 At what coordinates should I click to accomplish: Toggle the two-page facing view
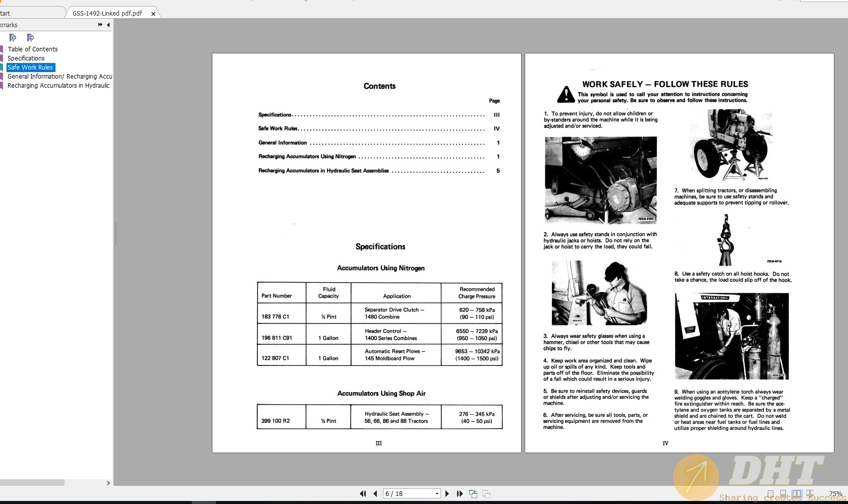797,494
